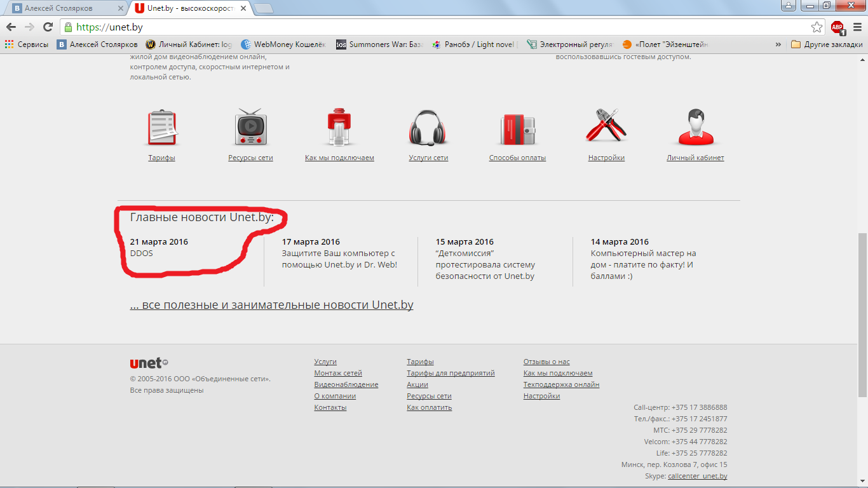Open the Другие закладки folder
The height and width of the screenshot is (488, 868).
(827, 44)
